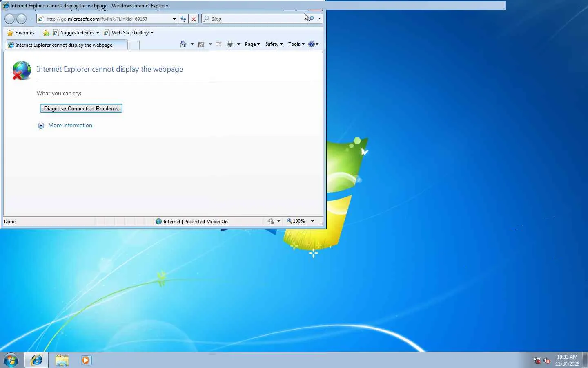Expand the Feeds dropdown arrow

pyautogui.click(x=210, y=44)
